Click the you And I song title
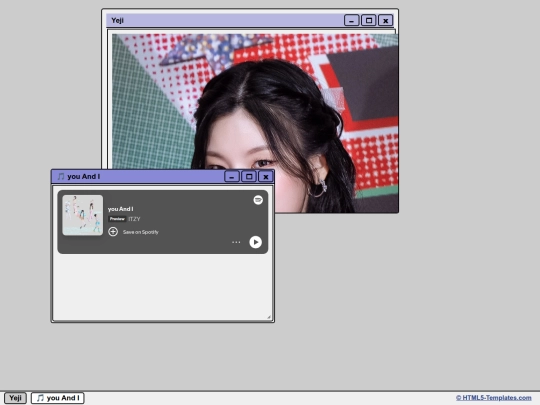The width and height of the screenshot is (540, 405). click(121, 209)
